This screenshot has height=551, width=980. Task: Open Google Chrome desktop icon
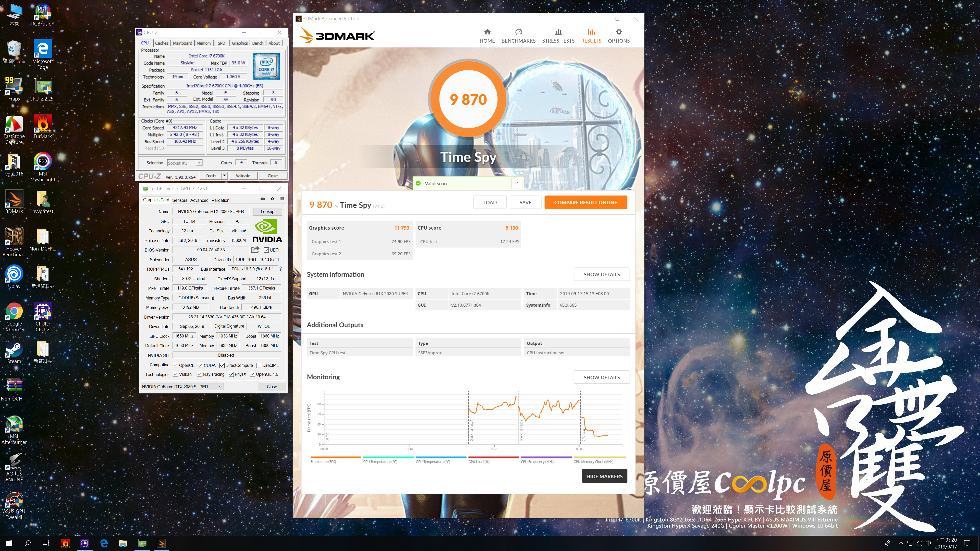click(x=14, y=318)
